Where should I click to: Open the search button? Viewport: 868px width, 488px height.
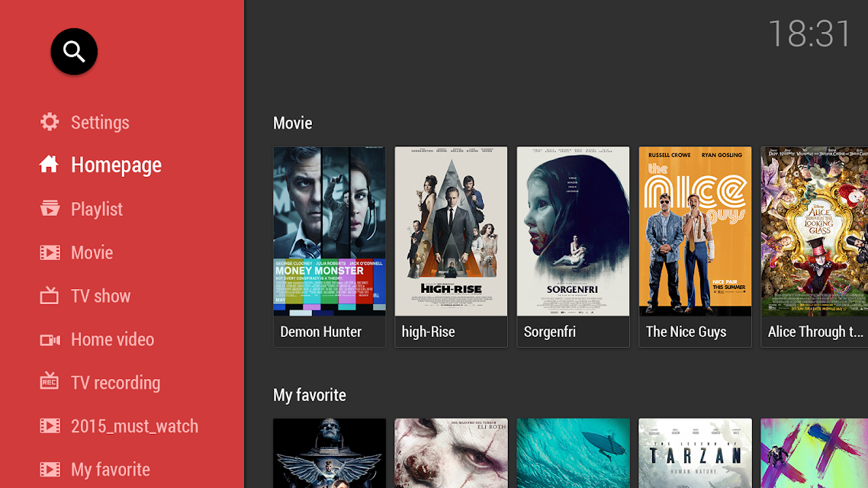(74, 51)
